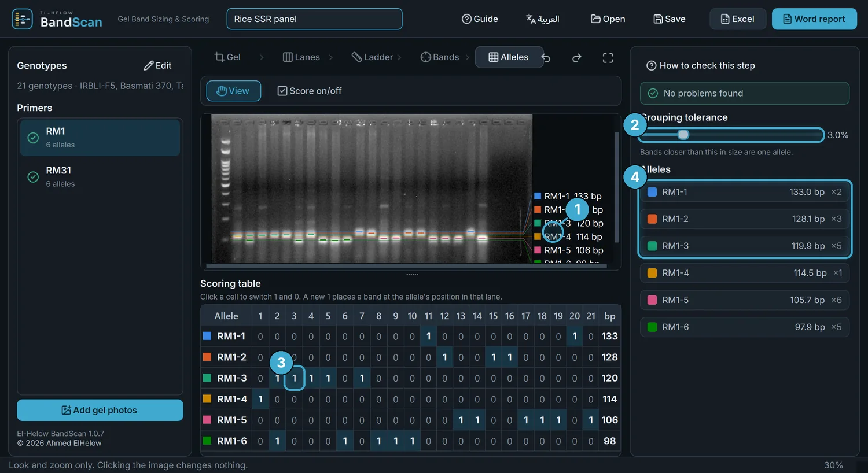Screen dimensions: 868x473
Task: Select the RM1-5 105.7 bp allele row
Action: (x=745, y=300)
